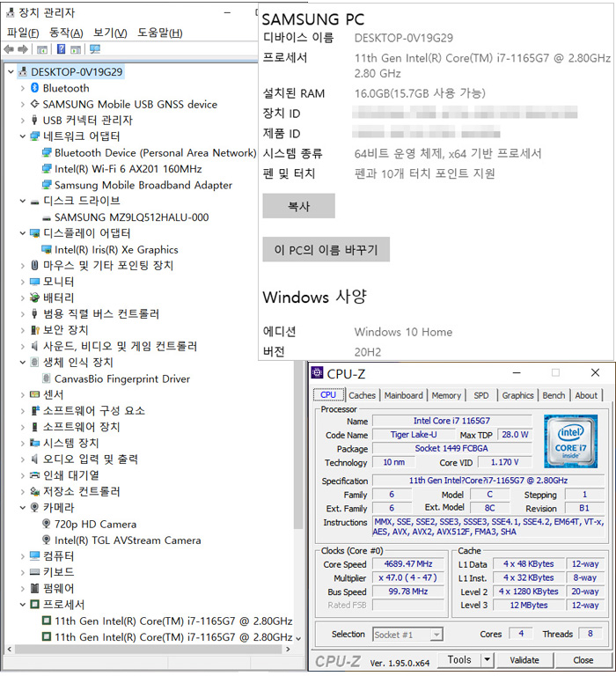
Task: Click the Validate button in CPU-Z
Action: click(524, 660)
